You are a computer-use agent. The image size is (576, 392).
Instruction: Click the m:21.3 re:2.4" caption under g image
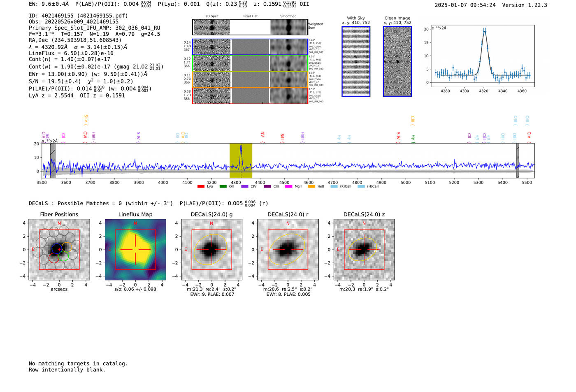pyautogui.click(x=211, y=289)
